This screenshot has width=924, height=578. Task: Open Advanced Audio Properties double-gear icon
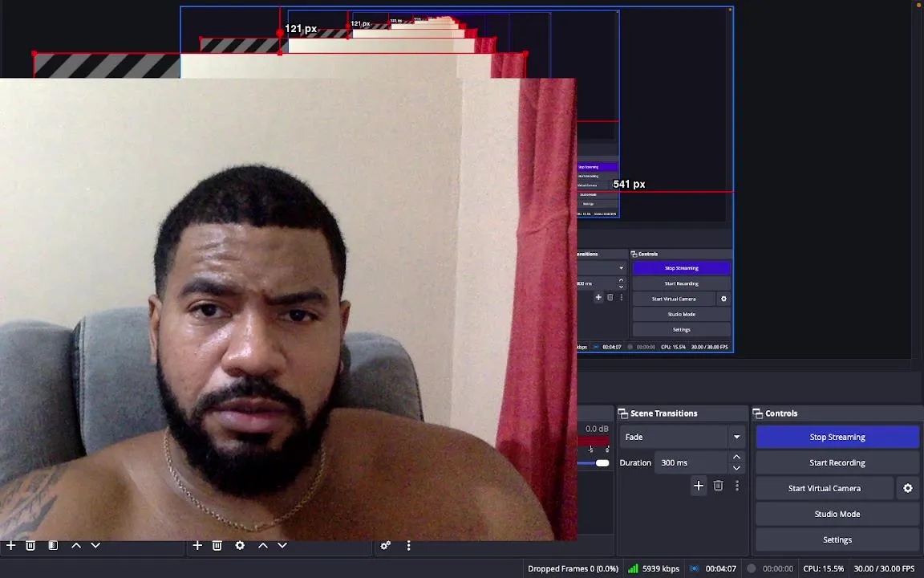(385, 546)
